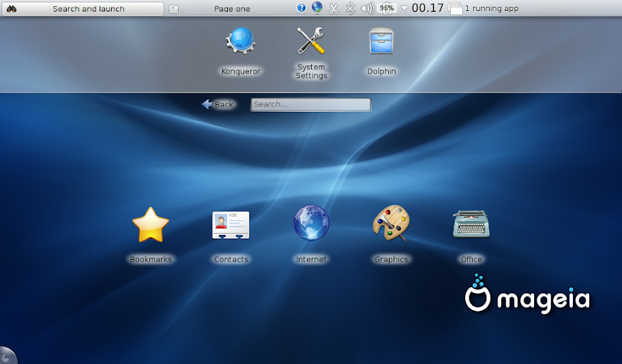Screen dimensions: 622x364
Task: Click the 00.17 clock
Action: pos(428,8)
